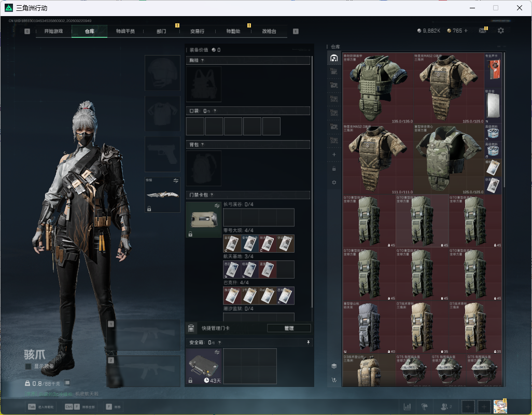
Task: Click the player avatar in bottom bar
Action: pos(500,406)
